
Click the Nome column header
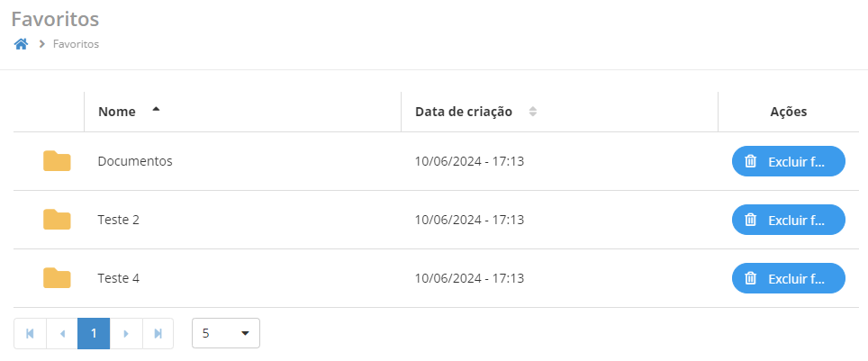pyautogui.click(x=117, y=112)
